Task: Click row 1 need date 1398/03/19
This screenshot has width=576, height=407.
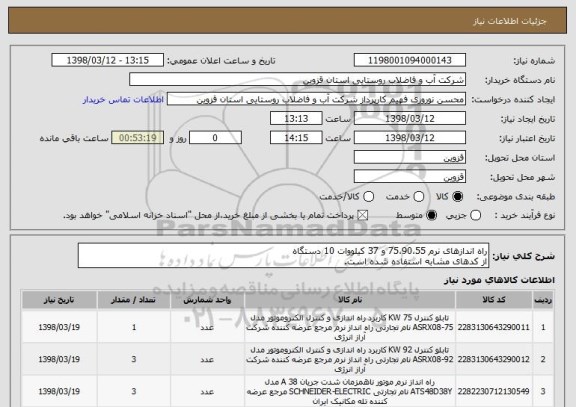Action: pyautogui.click(x=59, y=327)
